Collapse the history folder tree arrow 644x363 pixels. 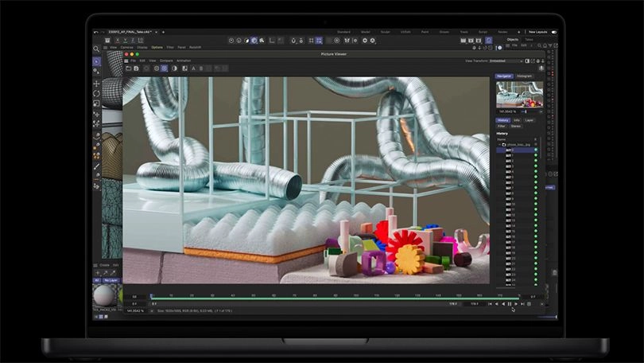[x=500, y=145]
